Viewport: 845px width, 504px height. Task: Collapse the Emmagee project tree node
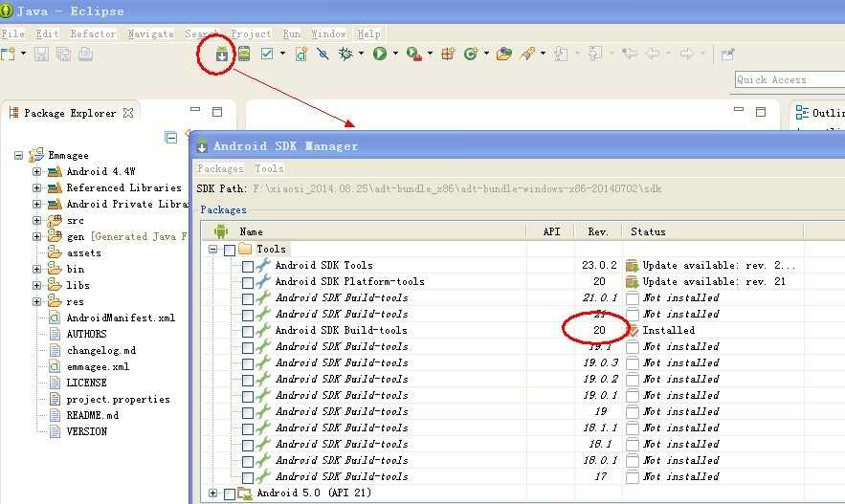point(19,156)
